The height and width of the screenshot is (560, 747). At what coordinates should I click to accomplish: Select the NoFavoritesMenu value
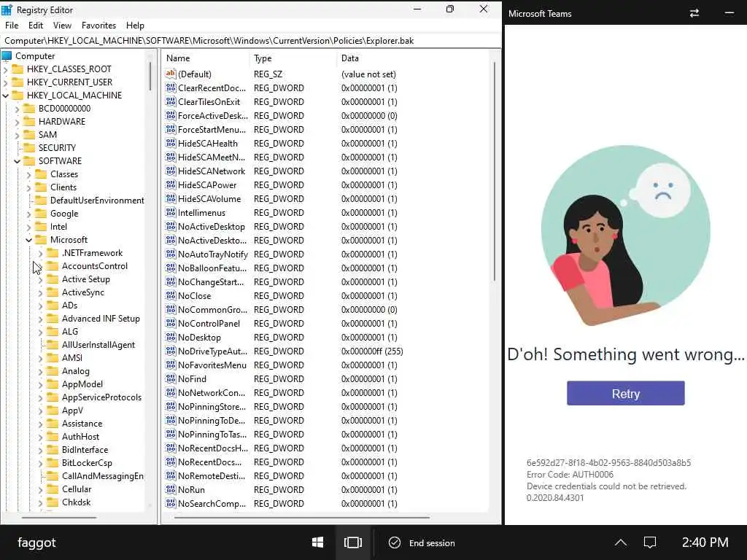pyautogui.click(x=212, y=365)
